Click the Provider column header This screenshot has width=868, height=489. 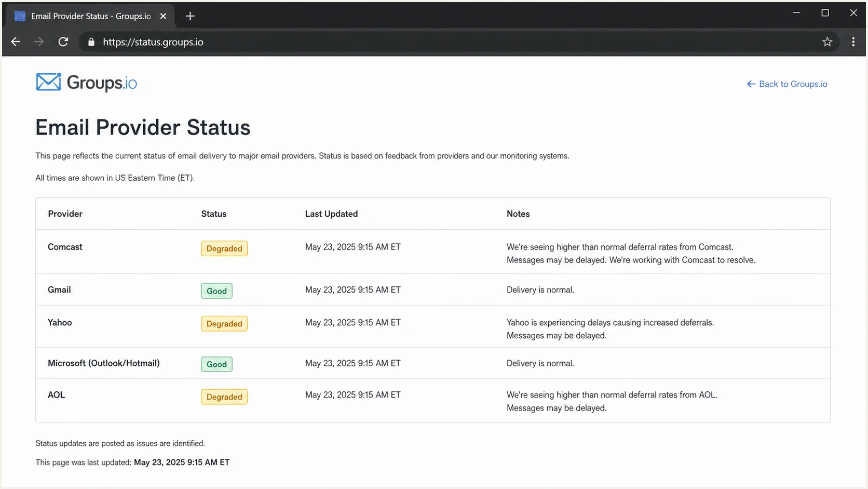65,214
